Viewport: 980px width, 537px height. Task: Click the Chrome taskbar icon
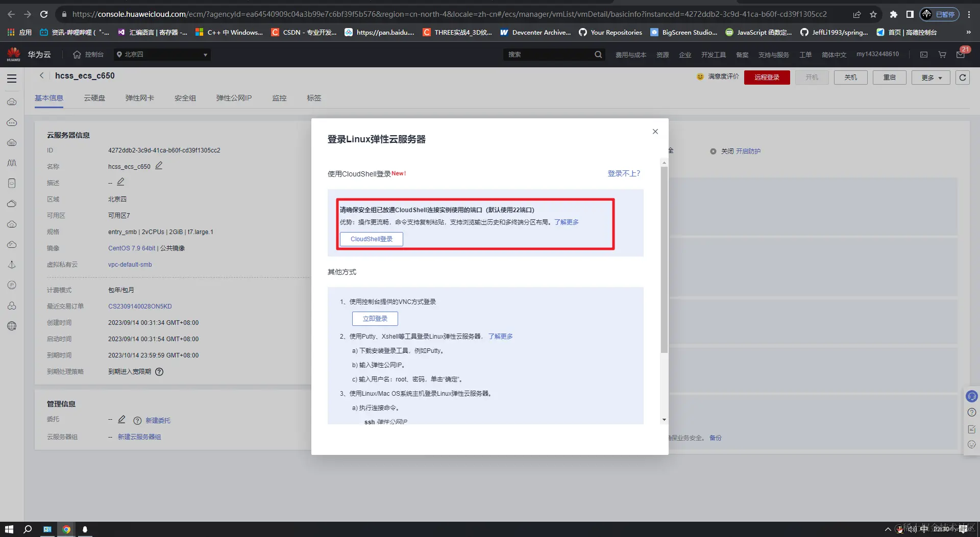(x=66, y=529)
